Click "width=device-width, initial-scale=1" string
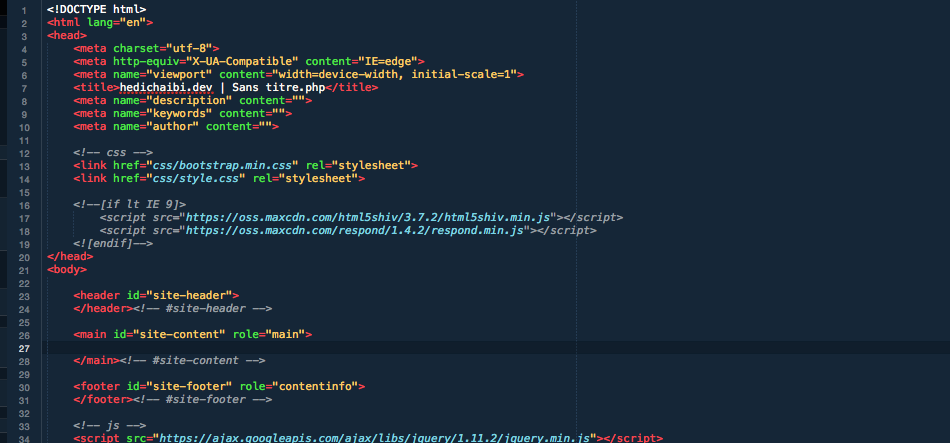Viewport: 950px width, 443px height. point(394,75)
